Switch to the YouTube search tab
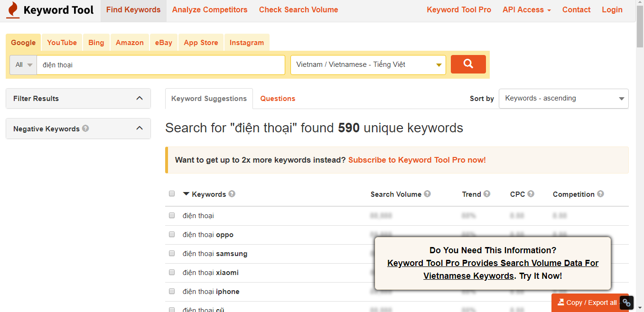Screen dimensions: 644x312 (x=62, y=43)
